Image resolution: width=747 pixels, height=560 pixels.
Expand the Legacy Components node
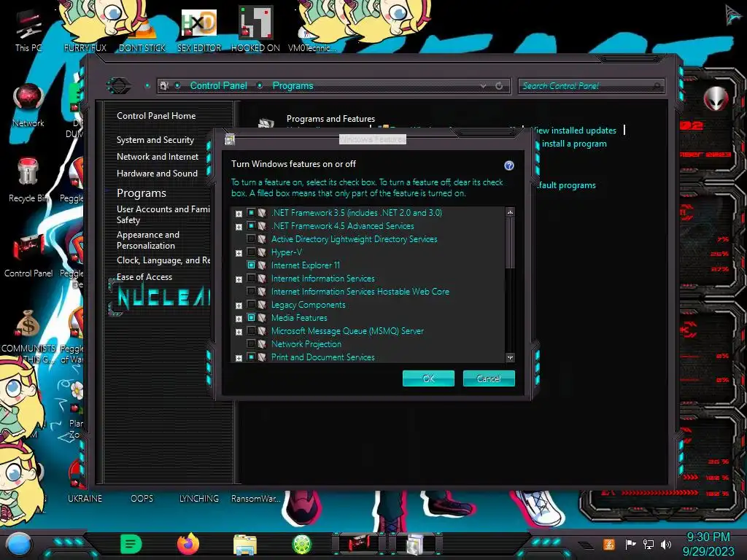click(x=239, y=306)
